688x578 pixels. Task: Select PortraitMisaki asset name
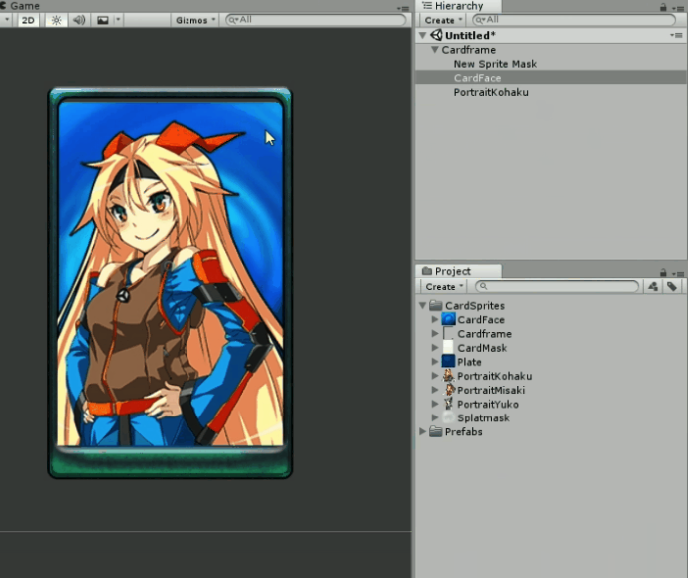491,390
